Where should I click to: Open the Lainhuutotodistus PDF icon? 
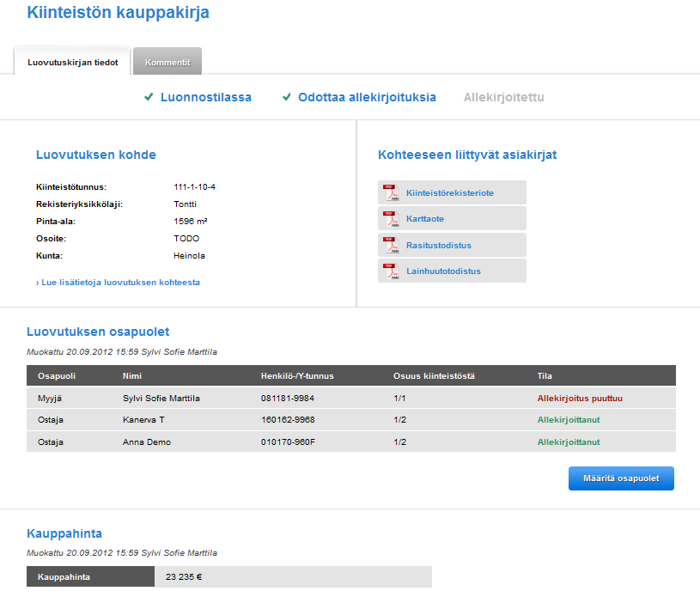click(x=391, y=271)
